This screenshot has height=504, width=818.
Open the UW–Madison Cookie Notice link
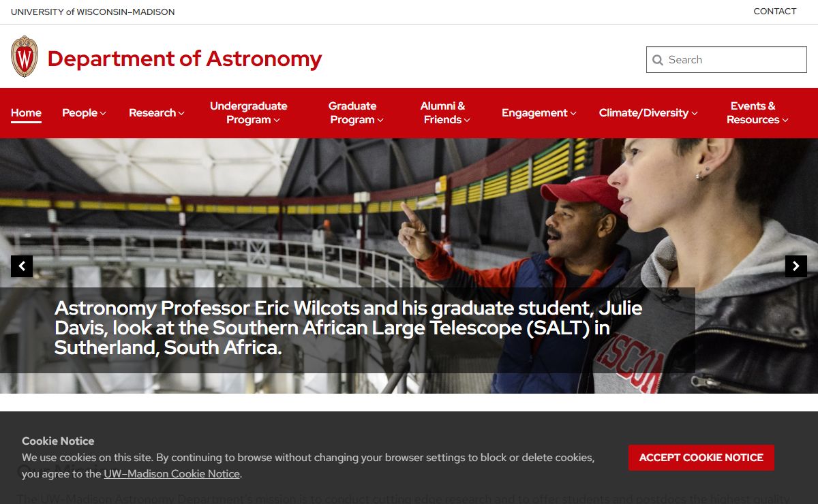(x=172, y=474)
